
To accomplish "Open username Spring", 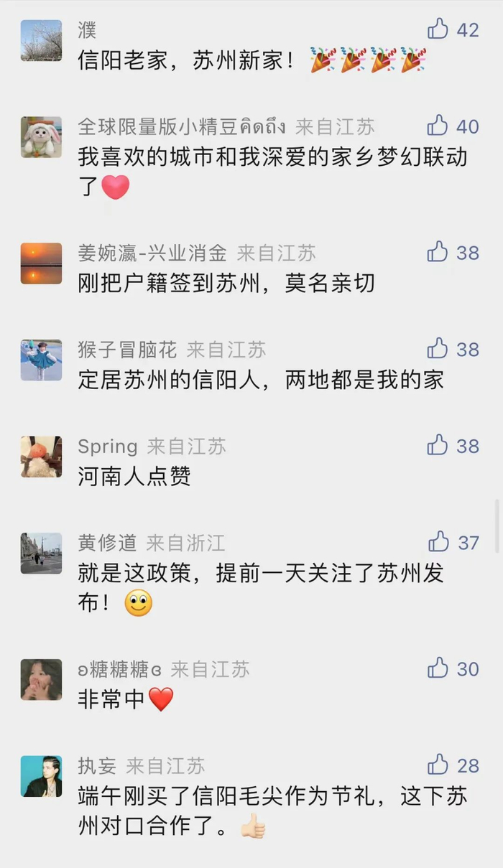I will [108, 447].
